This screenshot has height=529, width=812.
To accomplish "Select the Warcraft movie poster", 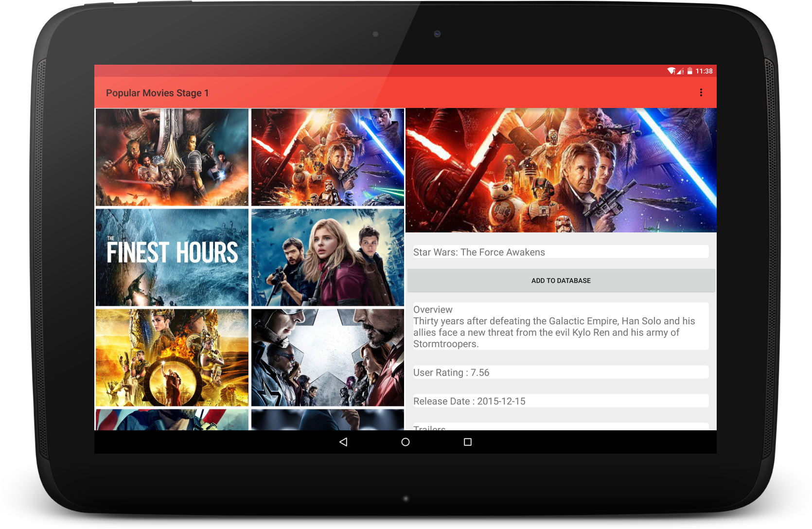I will 172,157.
